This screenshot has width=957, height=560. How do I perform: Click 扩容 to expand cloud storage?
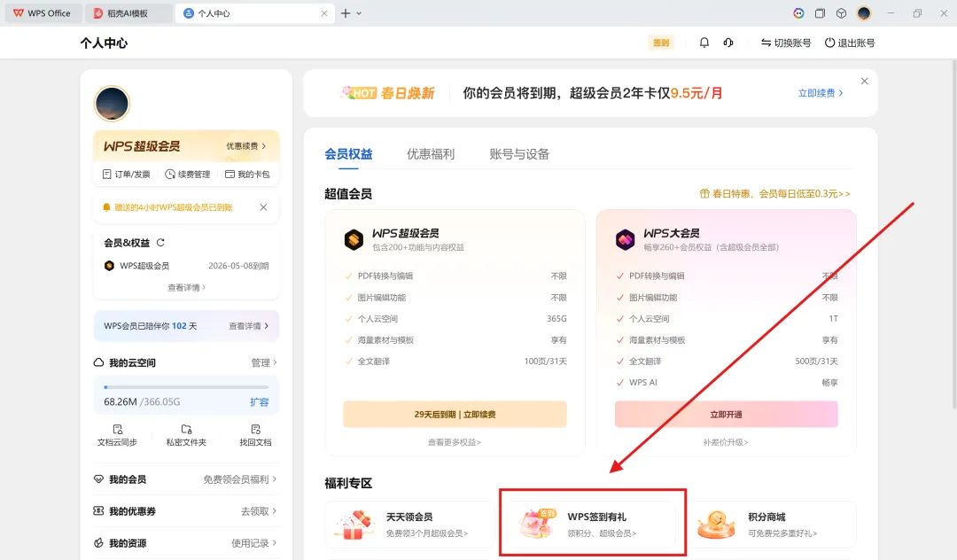click(x=259, y=402)
